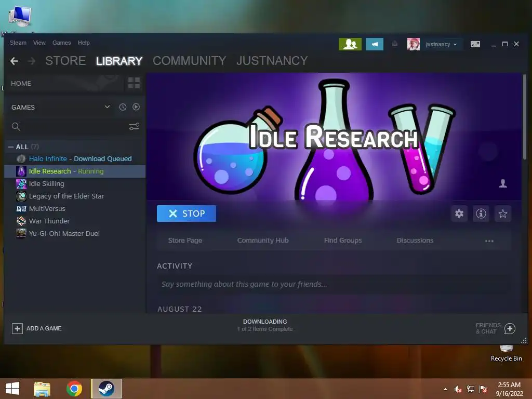
Task: Select Legacy of the Elder Star
Action: (x=75, y=196)
